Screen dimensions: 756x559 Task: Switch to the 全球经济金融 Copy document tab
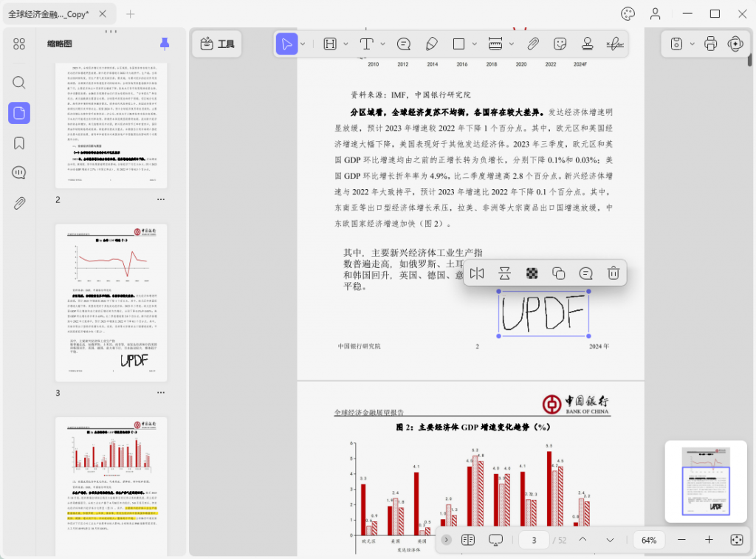[49, 14]
